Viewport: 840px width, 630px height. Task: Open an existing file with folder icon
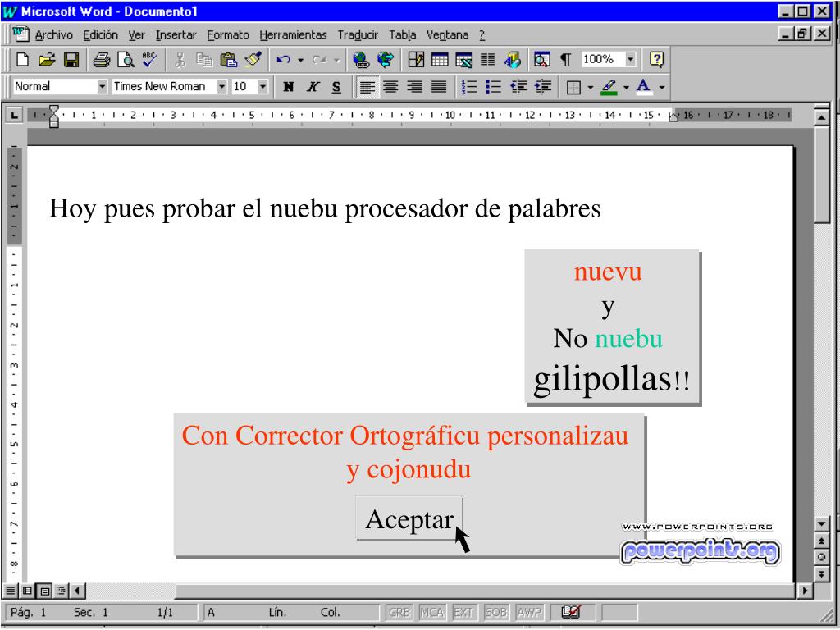coord(47,59)
